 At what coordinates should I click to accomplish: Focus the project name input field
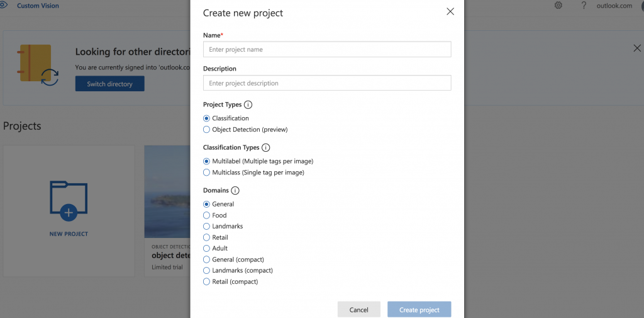(327, 50)
